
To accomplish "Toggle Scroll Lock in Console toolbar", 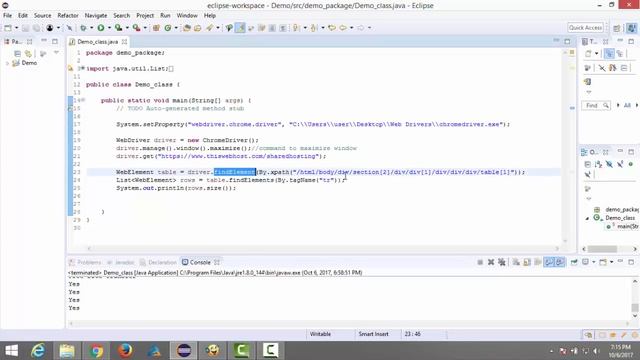I will coord(527,262).
